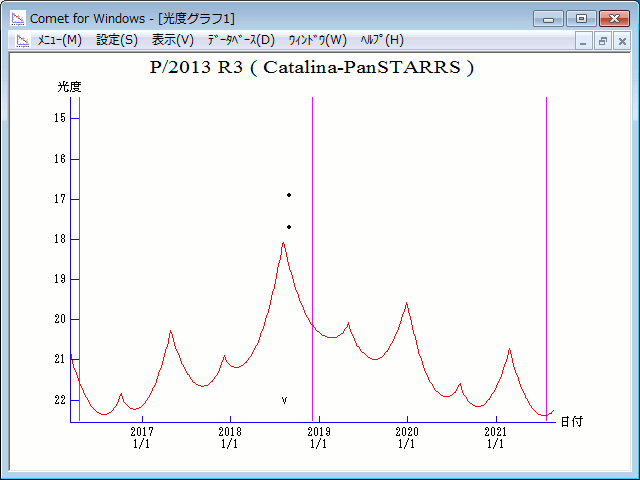Screen dimensions: 640x480
Task: Minimize the inner graph child window
Action: 585,41
